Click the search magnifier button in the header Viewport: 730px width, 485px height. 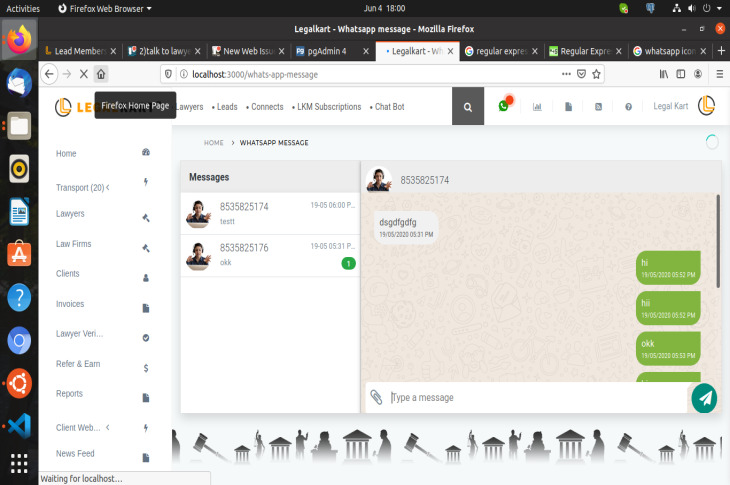coord(468,106)
